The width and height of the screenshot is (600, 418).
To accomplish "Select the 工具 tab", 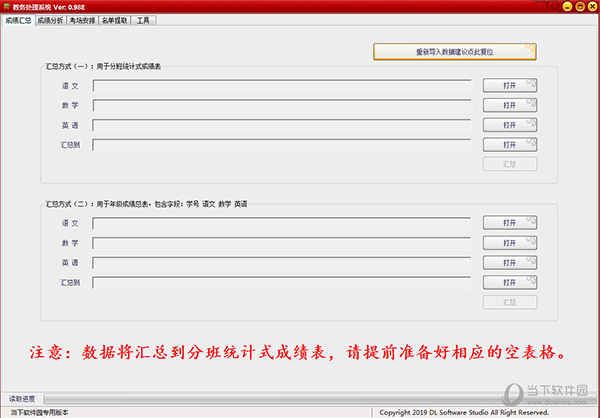I will [x=143, y=19].
